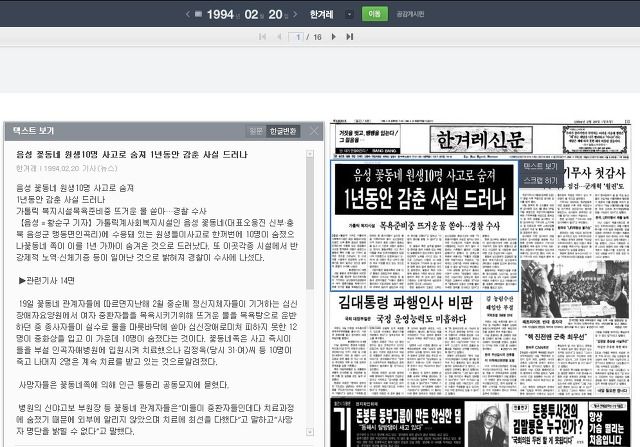Go to the previous date arrow
Image resolution: width=640 pixels, height=447 pixels.
188,14
